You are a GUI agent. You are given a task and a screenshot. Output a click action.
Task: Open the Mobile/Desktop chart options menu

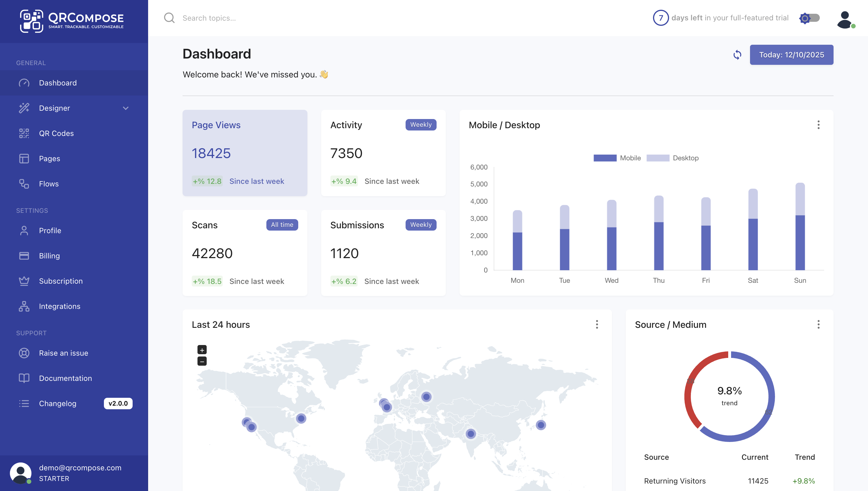818,125
